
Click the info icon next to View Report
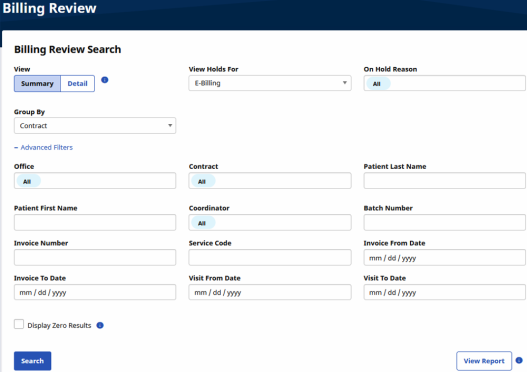click(x=519, y=360)
